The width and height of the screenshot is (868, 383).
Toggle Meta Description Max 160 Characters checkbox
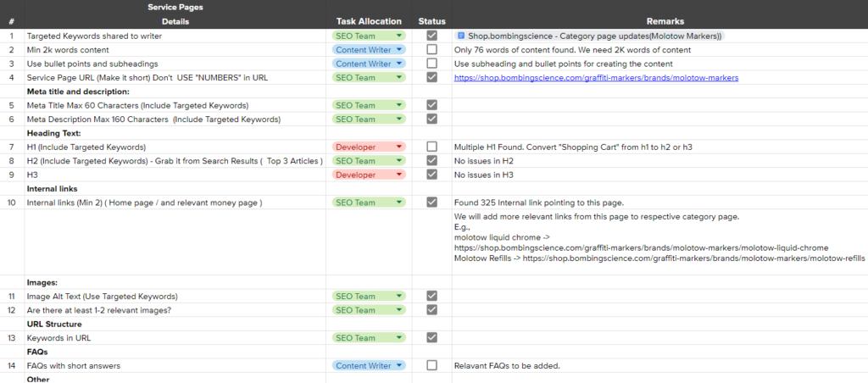coord(431,119)
